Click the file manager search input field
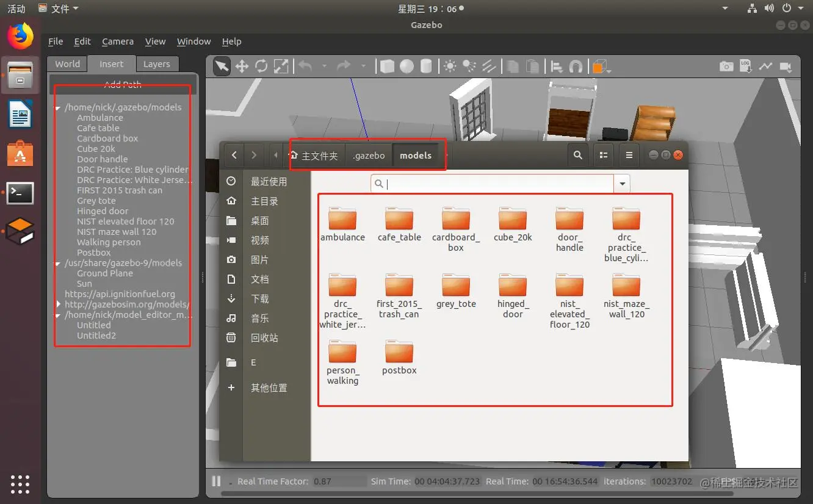The image size is (813, 504). point(492,184)
